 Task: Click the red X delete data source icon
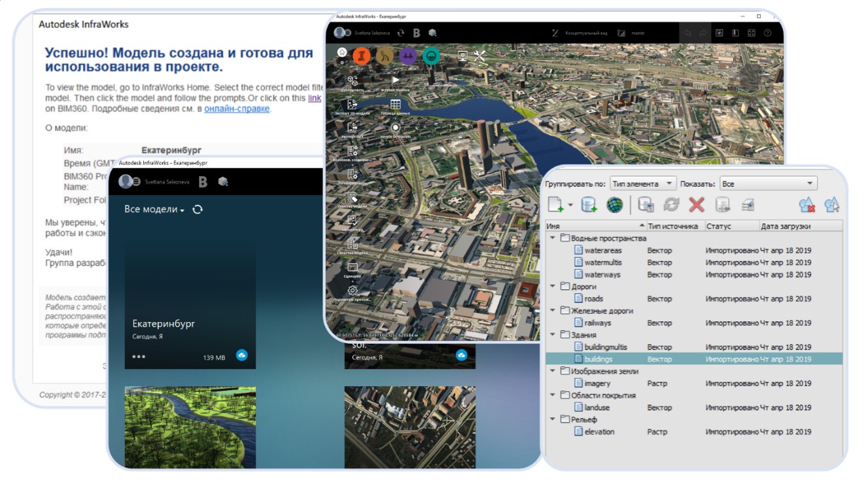tap(697, 205)
